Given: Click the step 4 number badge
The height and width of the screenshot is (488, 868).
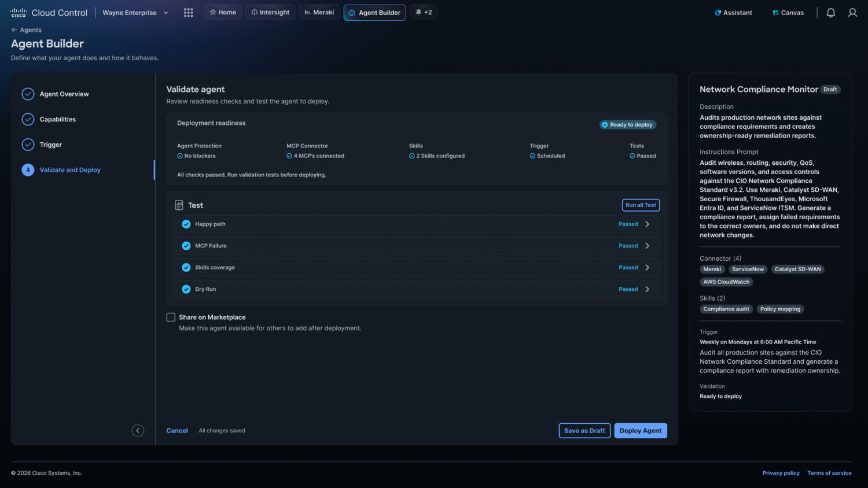Looking at the screenshot, I should pos(28,170).
